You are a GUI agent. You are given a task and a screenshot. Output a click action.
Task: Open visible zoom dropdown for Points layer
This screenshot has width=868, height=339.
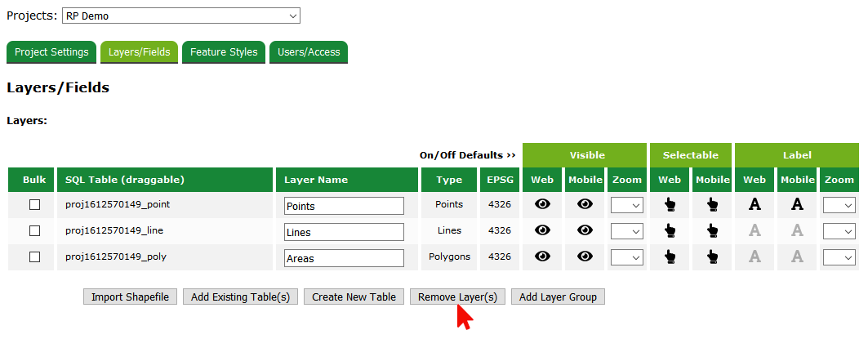[626, 206]
